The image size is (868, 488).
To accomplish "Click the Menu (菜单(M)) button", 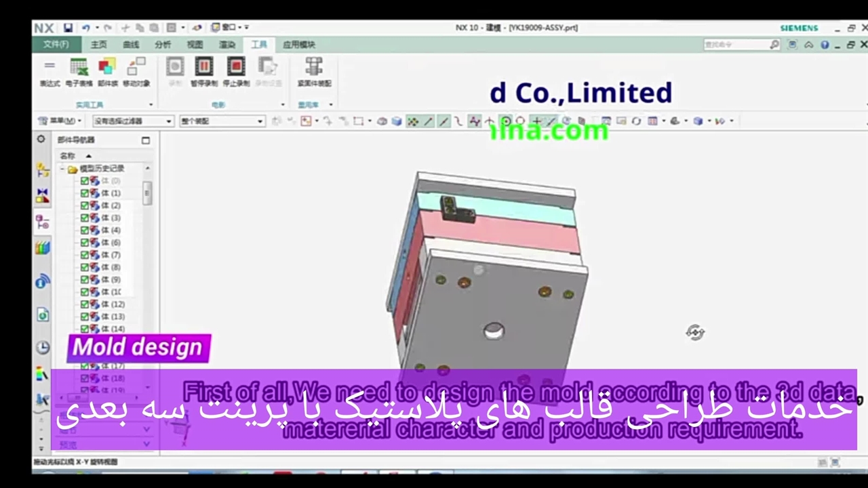I will 60,121.
